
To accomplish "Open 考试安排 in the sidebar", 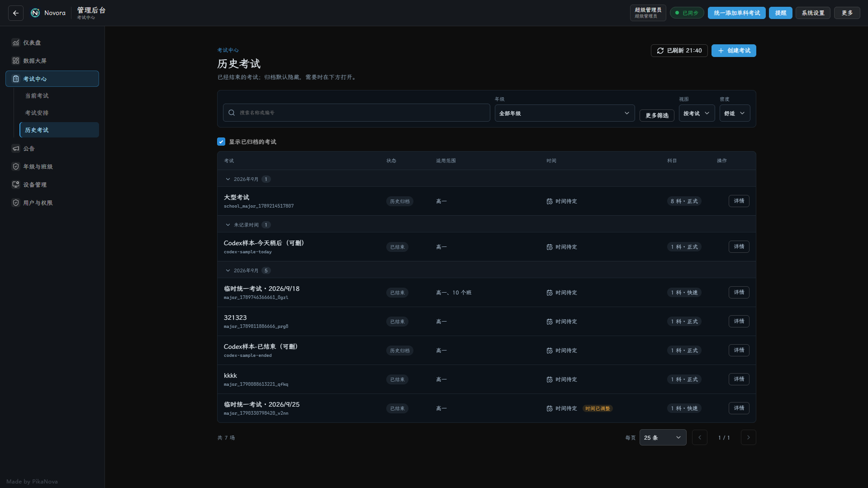I will pos(59,113).
